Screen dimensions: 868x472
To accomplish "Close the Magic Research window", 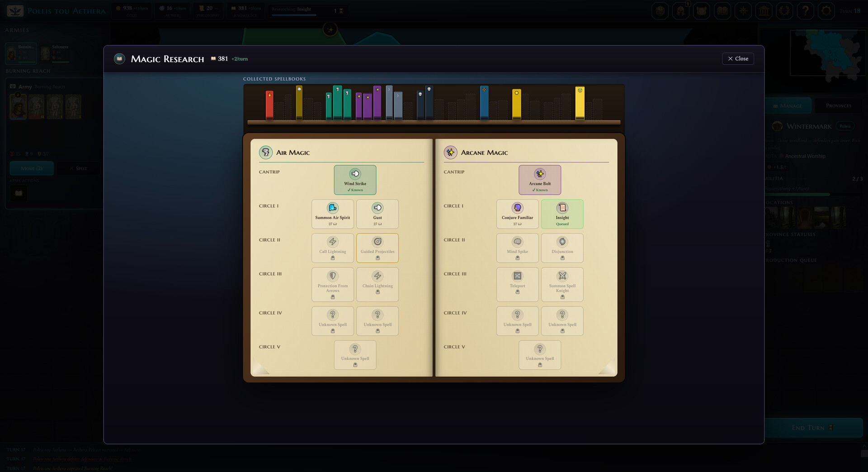I will pyautogui.click(x=738, y=59).
